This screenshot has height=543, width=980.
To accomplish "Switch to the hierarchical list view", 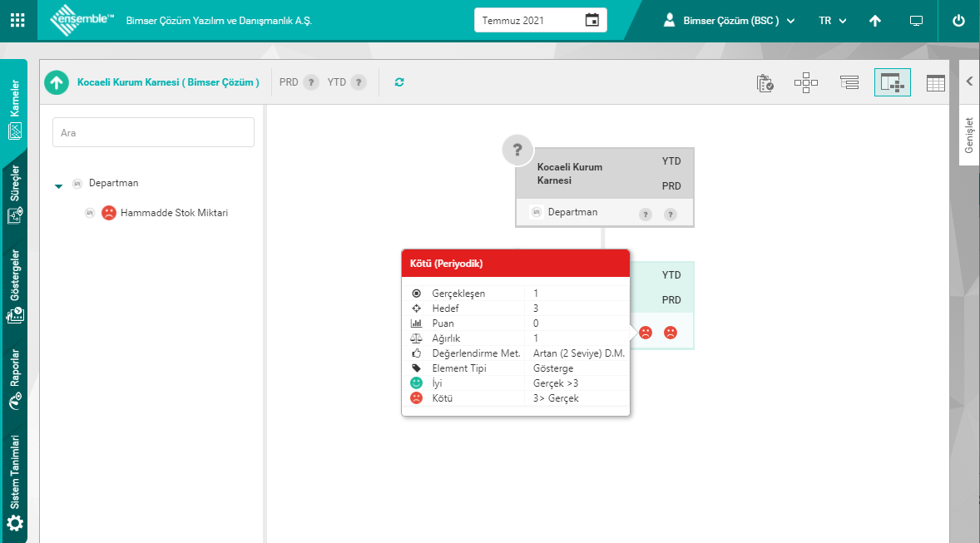I will pos(849,82).
